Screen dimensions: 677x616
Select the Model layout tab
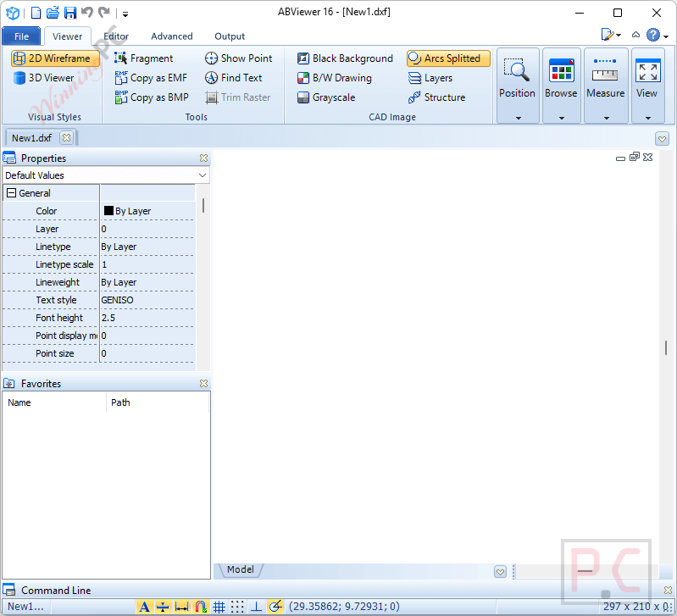click(241, 569)
